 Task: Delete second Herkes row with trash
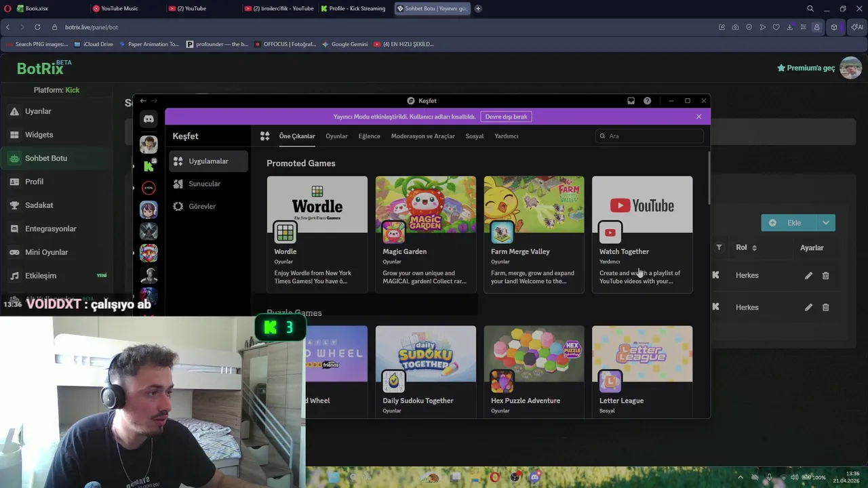coord(825,308)
